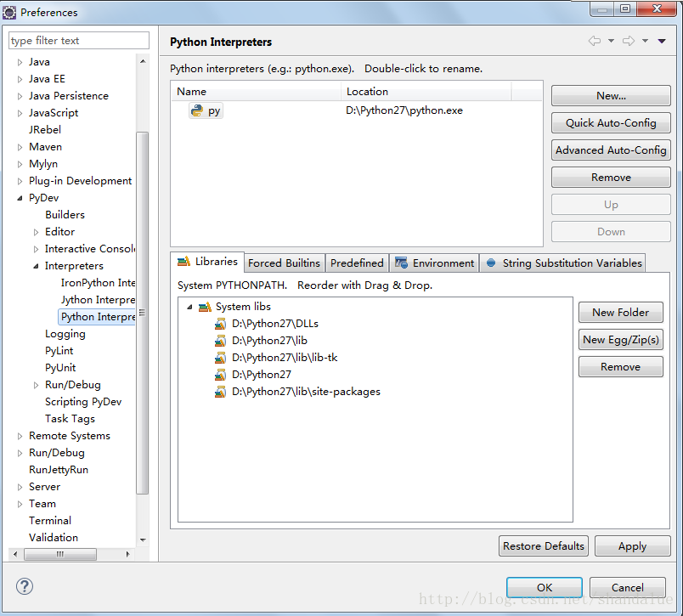Click the tree vertical scrollbar thumb
This screenshot has height=616, width=683.
tap(142, 313)
